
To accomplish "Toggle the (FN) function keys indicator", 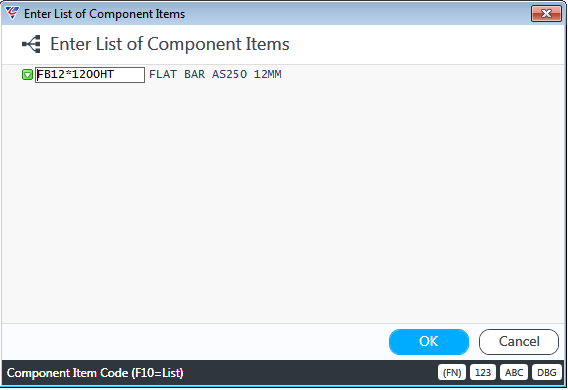I will pos(452,372).
